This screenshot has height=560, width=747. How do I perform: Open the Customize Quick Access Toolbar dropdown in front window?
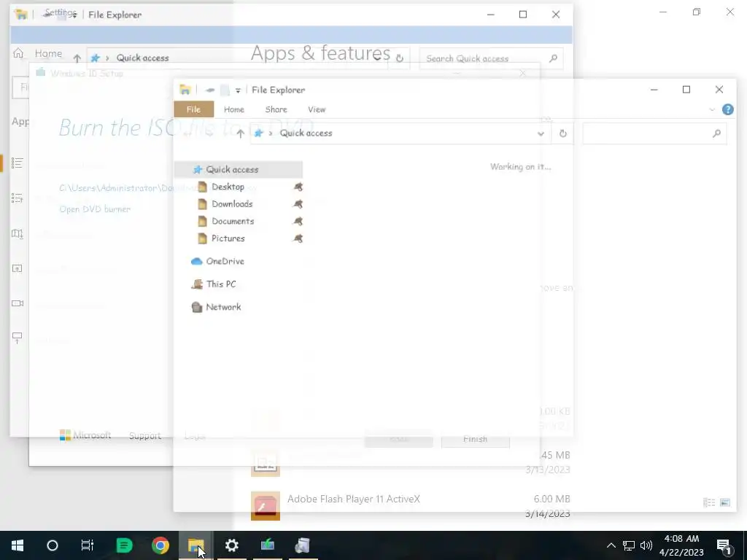tap(238, 90)
